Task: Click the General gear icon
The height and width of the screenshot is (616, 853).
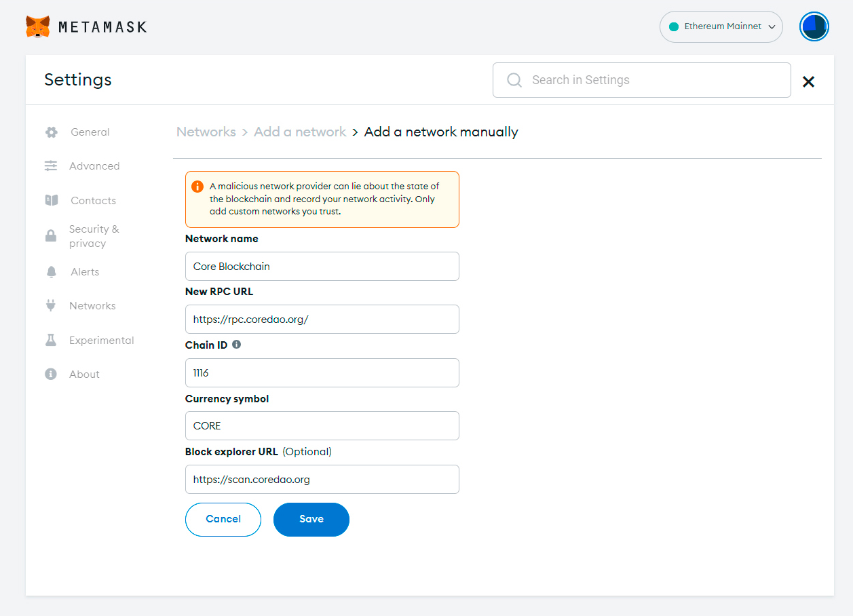Action: click(52, 132)
